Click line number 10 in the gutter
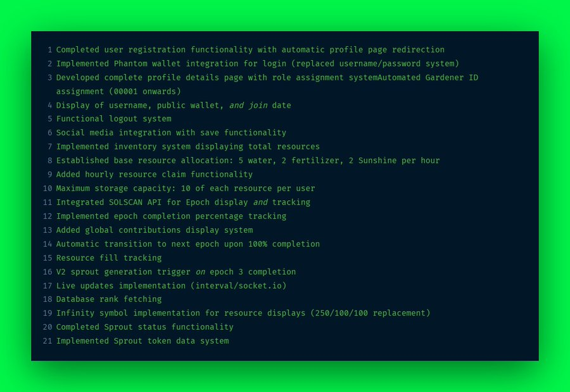The height and width of the screenshot is (392, 570). click(x=47, y=188)
